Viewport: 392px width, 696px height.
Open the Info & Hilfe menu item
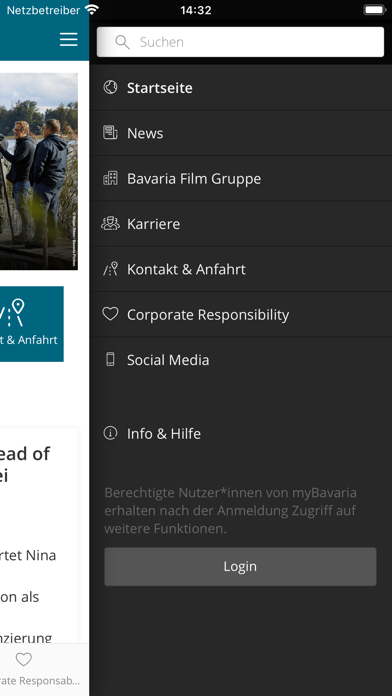[x=241, y=433]
